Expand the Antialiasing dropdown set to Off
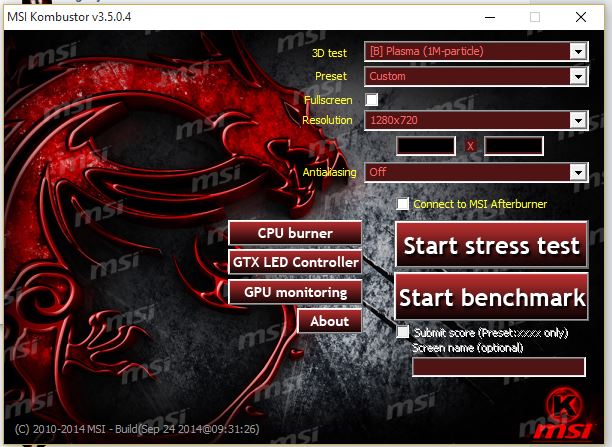The width and height of the screenshot is (612, 447). (x=476, y=172)
